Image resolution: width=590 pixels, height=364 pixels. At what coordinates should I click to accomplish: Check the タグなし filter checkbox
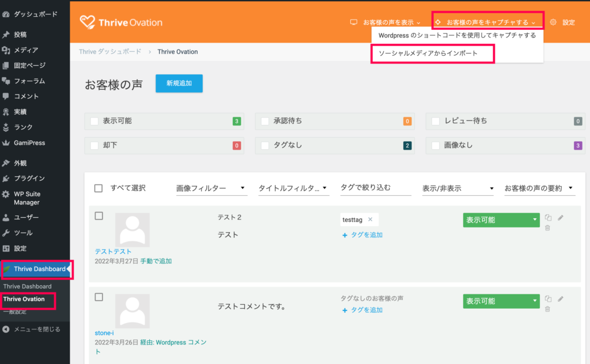coord(265,146)
